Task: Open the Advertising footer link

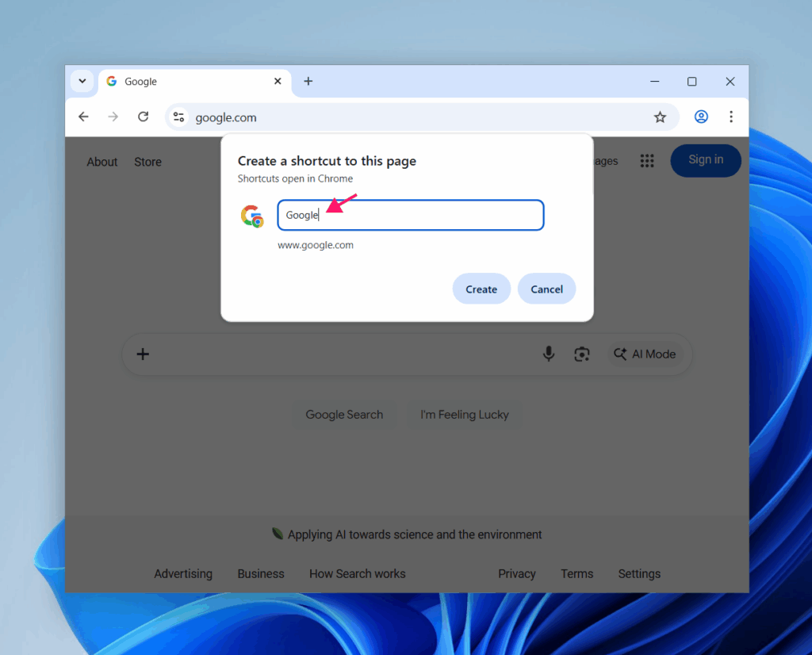Action: point(183,573)
